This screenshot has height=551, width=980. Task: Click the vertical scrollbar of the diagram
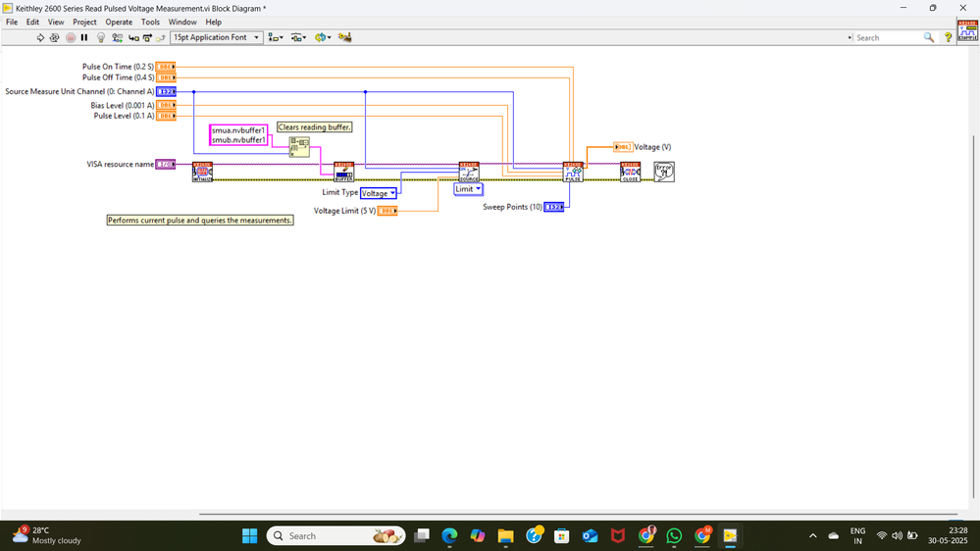974,317
